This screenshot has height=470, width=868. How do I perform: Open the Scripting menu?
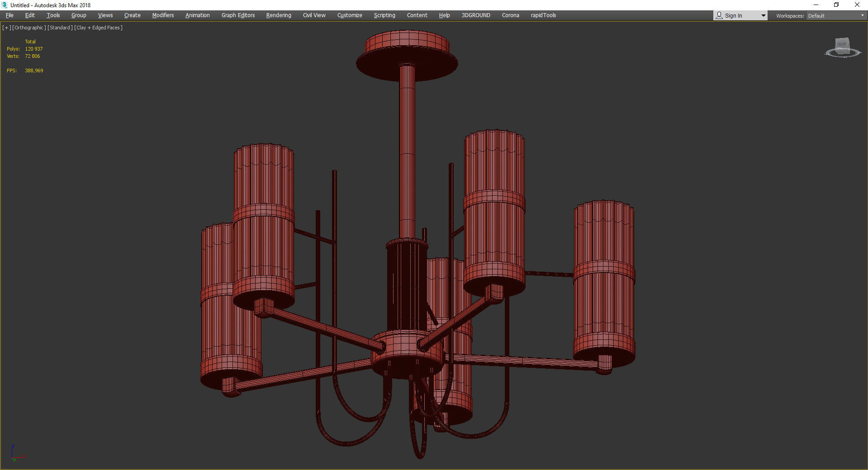coord(384,15)
